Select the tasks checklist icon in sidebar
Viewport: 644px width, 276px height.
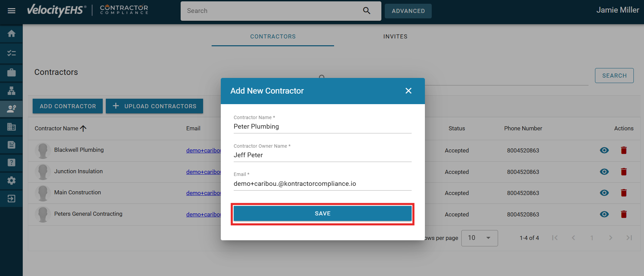coord(11,53)
